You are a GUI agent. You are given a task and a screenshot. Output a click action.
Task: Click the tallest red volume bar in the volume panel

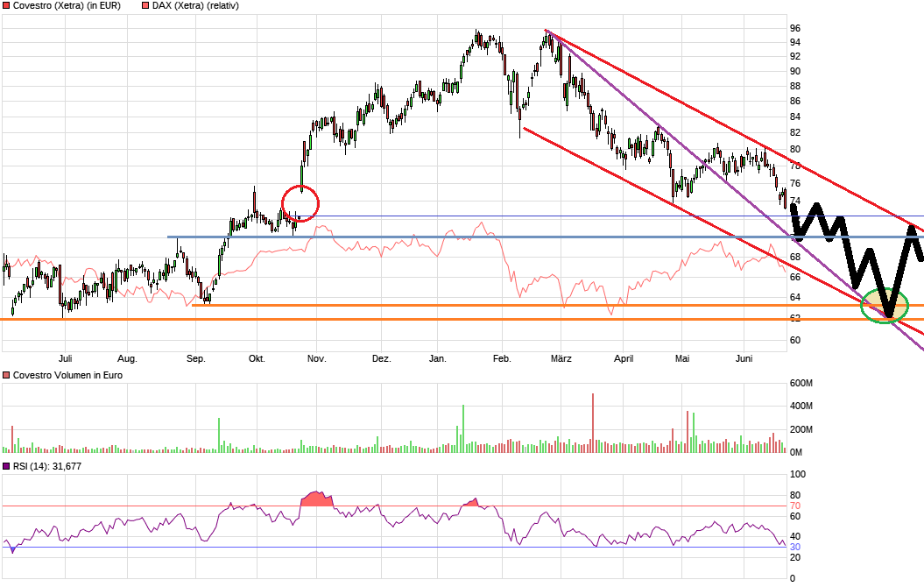click(x=593, y=423)
